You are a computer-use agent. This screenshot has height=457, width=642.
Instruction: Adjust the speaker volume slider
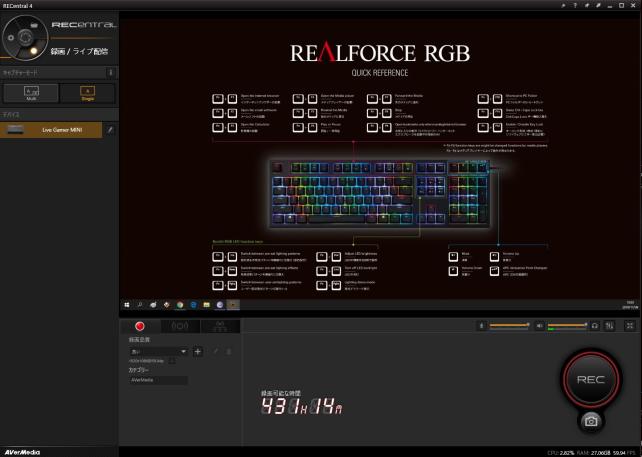point(567,326)
